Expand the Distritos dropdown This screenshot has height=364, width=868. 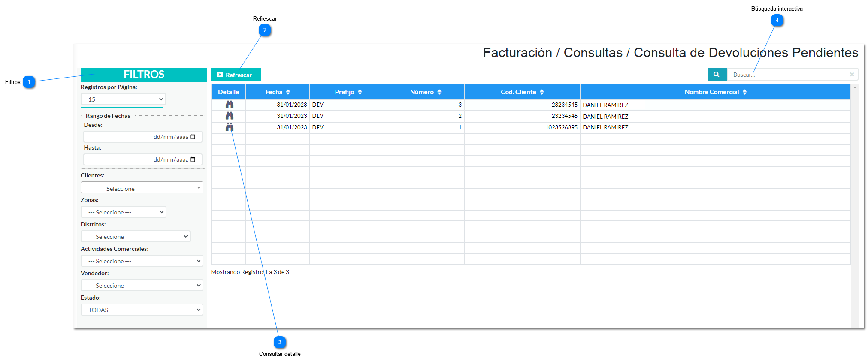(136, 237)
